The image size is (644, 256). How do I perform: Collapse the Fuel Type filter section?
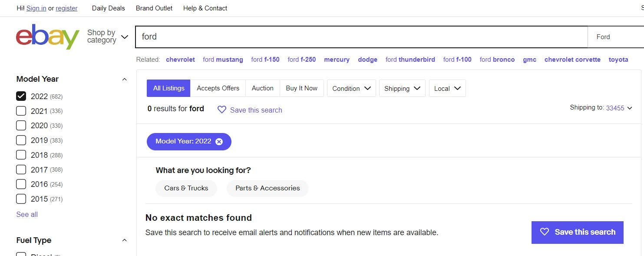coord(124,240)
